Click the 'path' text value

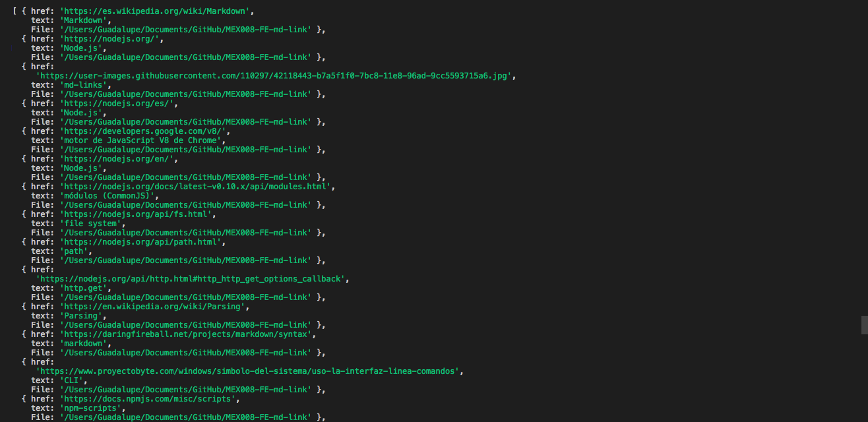(74, 251)
